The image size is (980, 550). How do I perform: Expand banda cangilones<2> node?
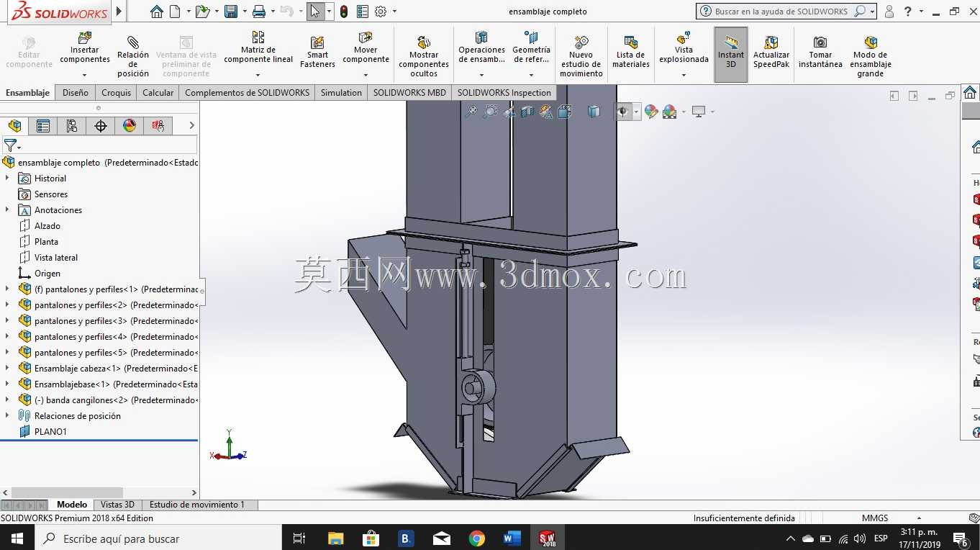(7, 400)
